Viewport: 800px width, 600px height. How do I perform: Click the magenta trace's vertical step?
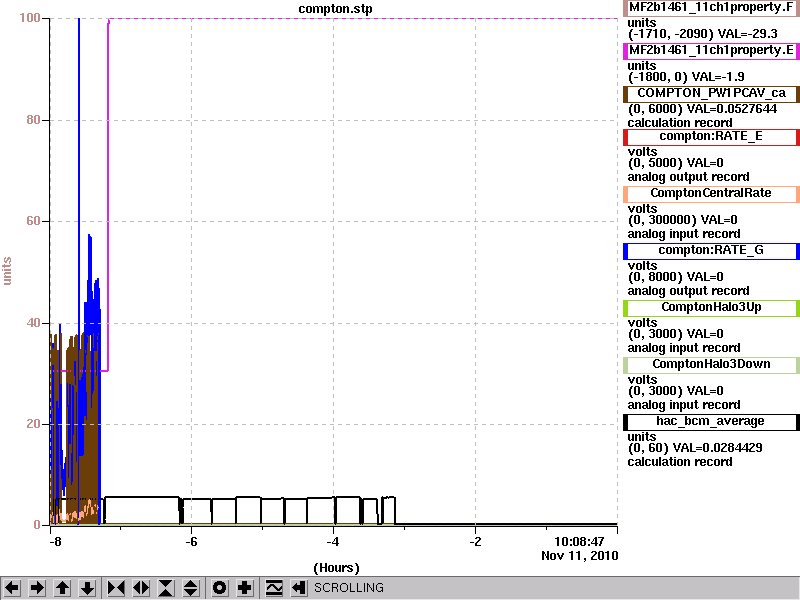point(108,194)
